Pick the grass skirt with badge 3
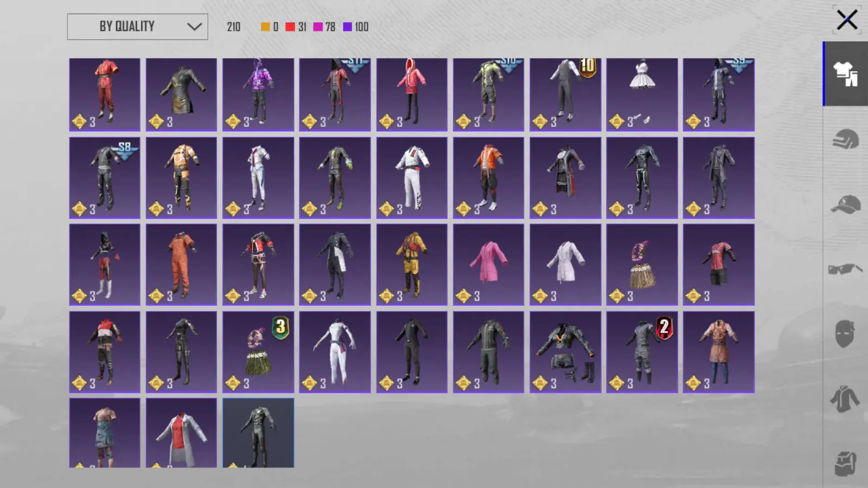 coord(258,352)
